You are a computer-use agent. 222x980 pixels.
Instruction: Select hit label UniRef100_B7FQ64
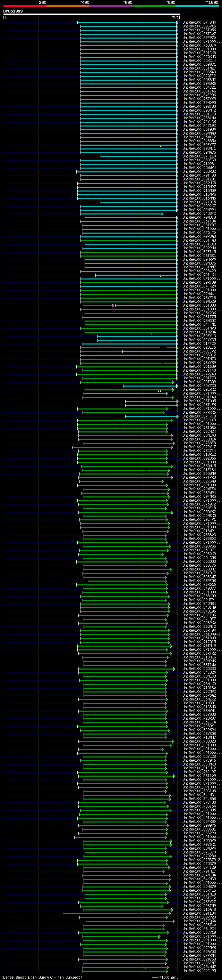pos(199,921)
